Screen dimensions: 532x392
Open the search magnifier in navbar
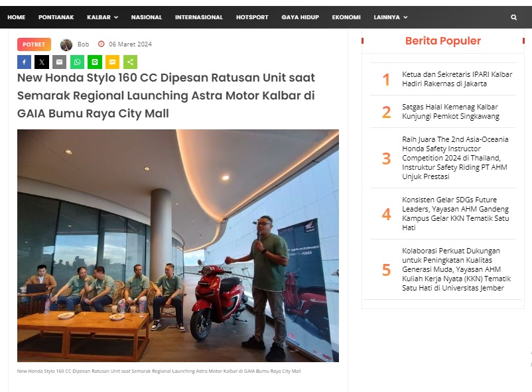pos(513,17)
